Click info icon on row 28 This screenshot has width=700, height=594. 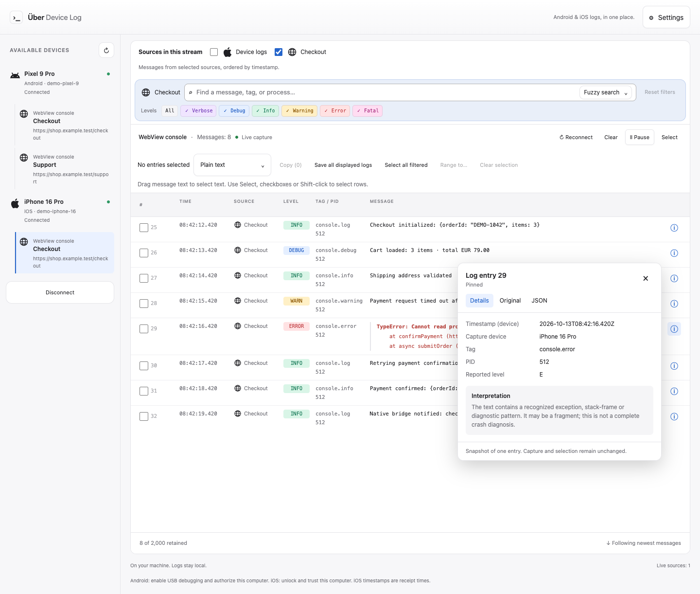click(x=674, y=304)
